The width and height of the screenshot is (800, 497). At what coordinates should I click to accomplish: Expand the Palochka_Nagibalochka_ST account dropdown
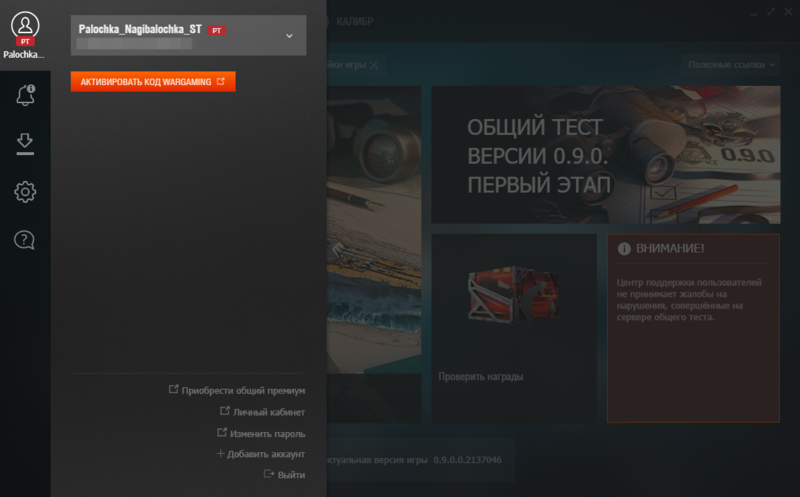coord(188,35)
